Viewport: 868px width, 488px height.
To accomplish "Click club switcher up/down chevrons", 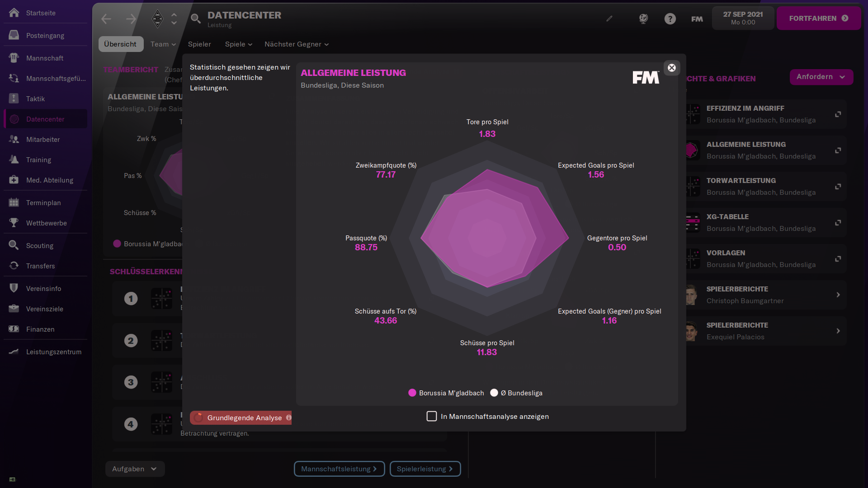I will pos(174,19).
